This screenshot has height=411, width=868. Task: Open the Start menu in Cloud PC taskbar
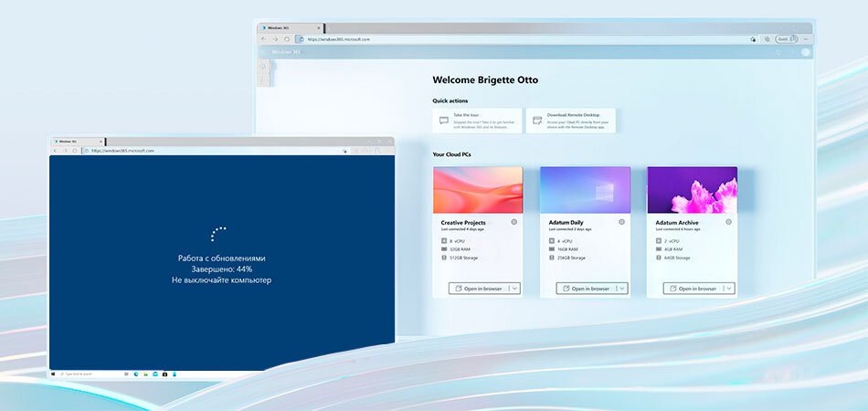(53, 374)
